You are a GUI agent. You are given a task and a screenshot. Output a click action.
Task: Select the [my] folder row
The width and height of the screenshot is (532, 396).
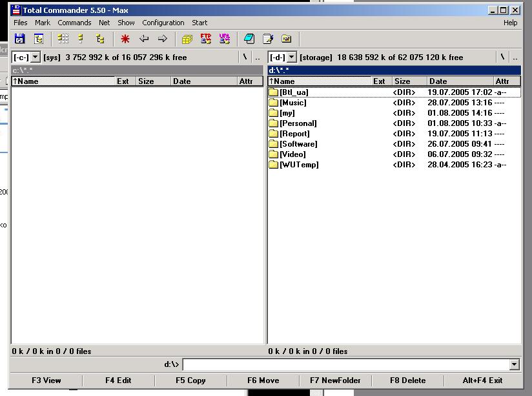tap(394, 113)
